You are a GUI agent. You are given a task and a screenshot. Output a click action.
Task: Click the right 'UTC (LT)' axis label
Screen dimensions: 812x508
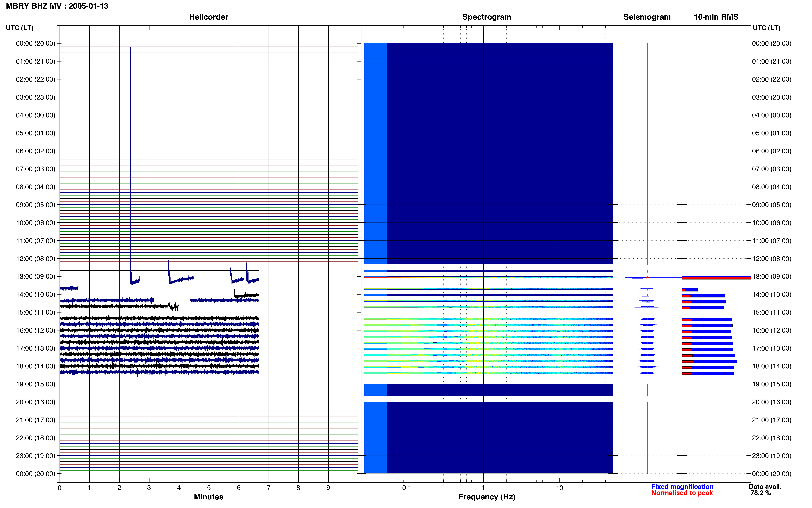767,28
